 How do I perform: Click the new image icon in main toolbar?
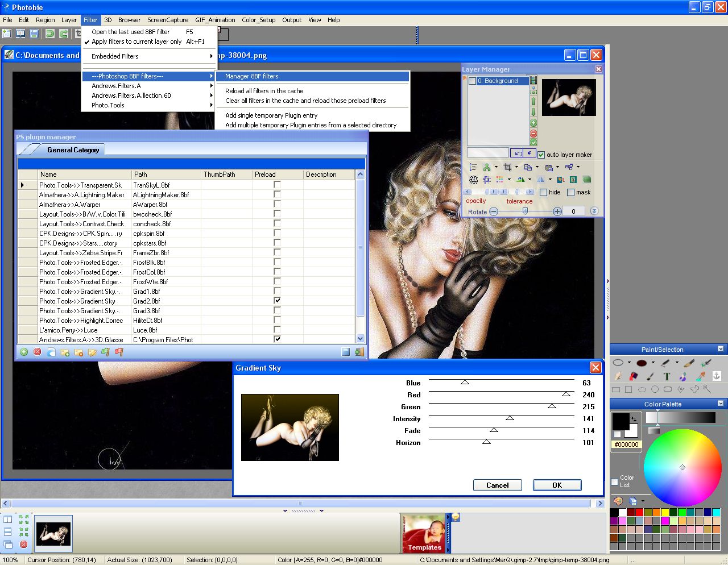coord(7,34)
